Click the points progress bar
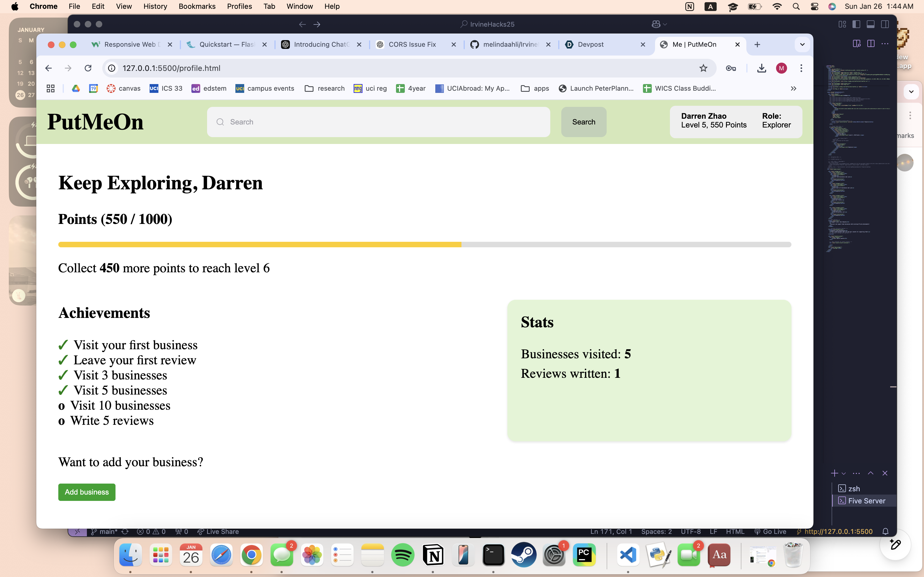The height and width of the screenshot is (577, 924). point(424,244)
